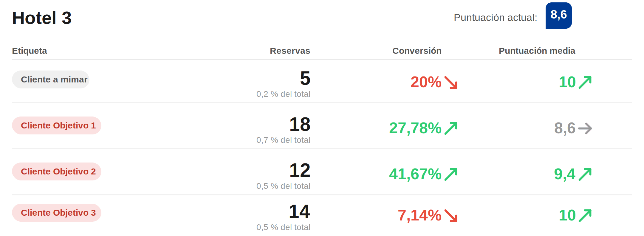The image size is (644, 236).
Task: Open the Cliente Objetivo 2 tag
Action: coord(57,171)
